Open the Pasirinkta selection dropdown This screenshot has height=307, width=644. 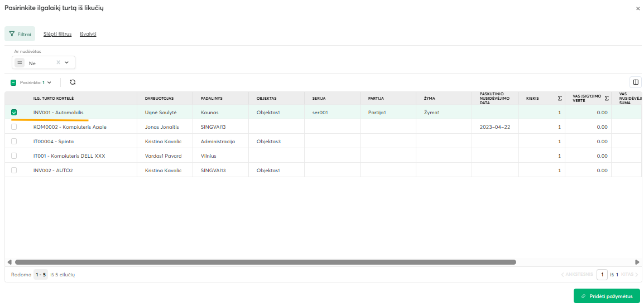49,82
